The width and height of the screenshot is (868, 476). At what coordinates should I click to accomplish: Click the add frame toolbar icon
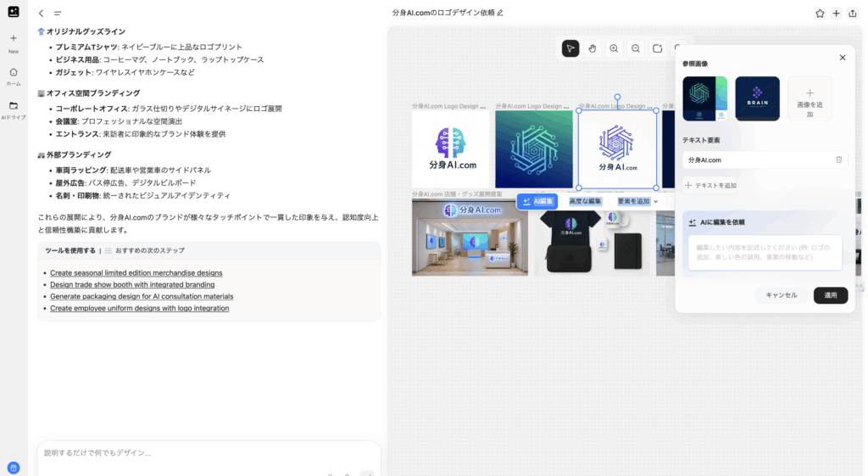pos(657,48)
